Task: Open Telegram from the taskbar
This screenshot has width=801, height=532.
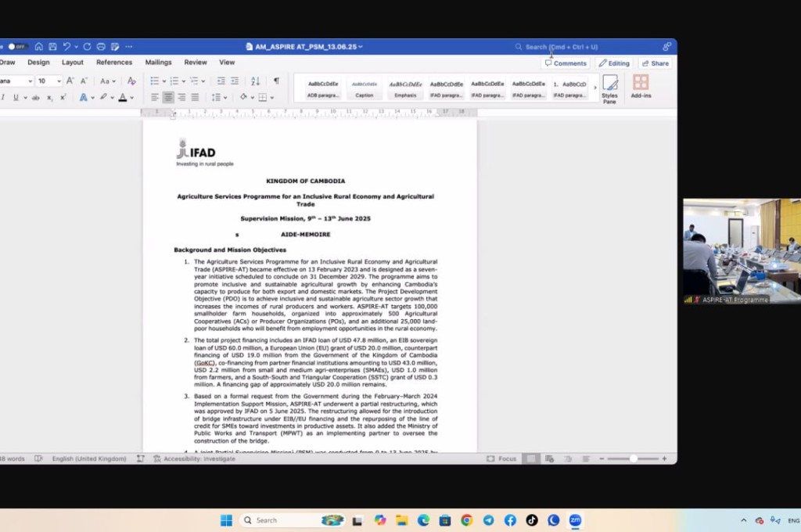Action: (488, 520)
